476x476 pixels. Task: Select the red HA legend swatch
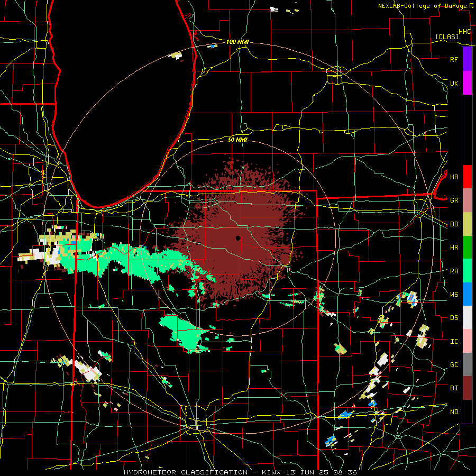tap(467, 177)
